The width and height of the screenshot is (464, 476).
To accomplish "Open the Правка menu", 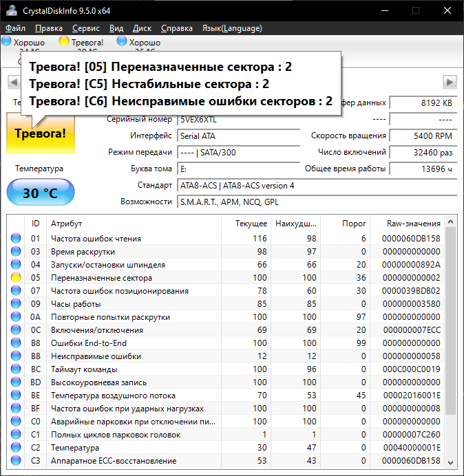I will 49,28.
